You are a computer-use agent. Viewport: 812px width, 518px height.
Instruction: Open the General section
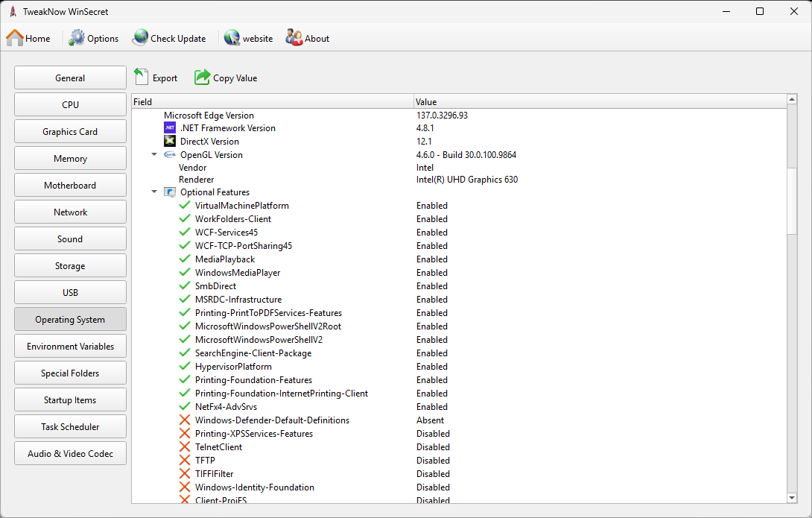pyautogui.click(x=71, y=78)
